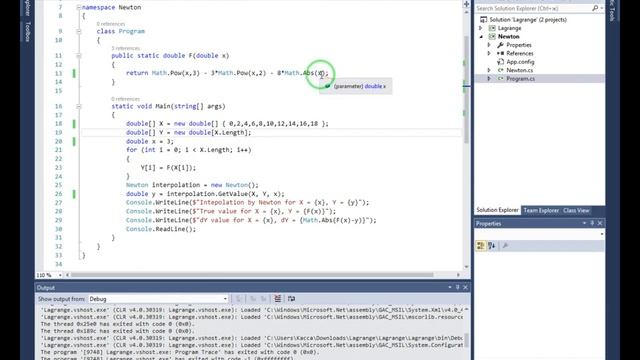Expand the Newton.cs file node
Viewport: 640px width, 360px height.
pyautogui.click(x=489, y=70)
